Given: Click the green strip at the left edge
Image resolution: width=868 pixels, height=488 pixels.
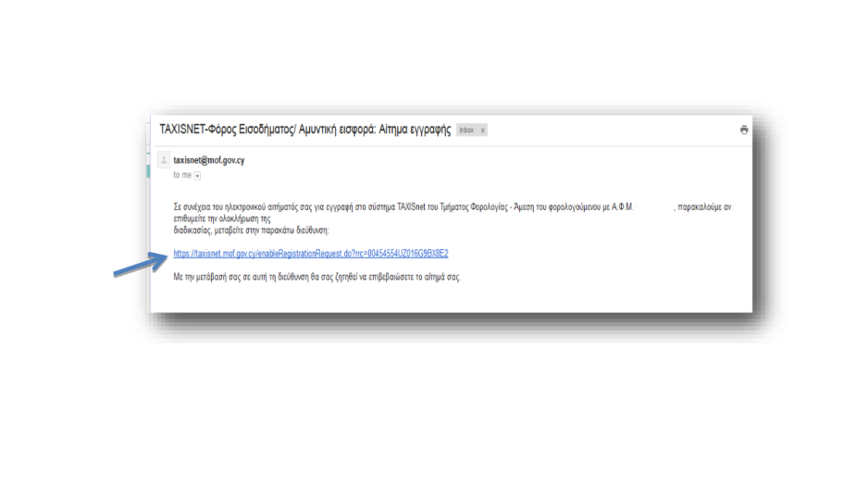Looking at the screenshot, I should point(147,169).
